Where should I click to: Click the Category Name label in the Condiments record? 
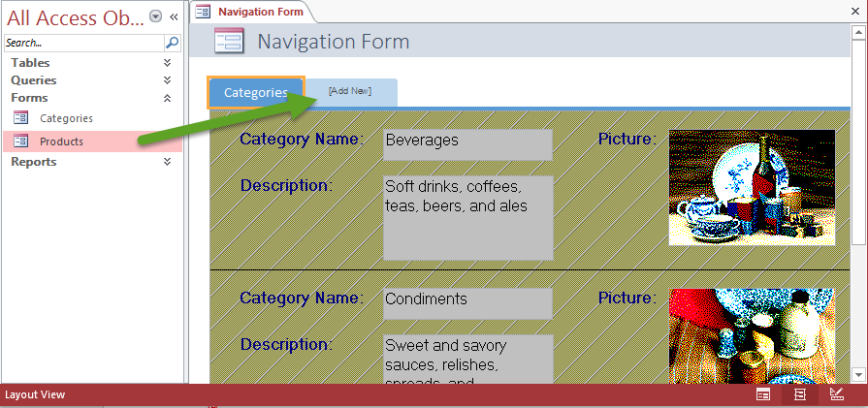pyautogui.click(x=302, y=298)
